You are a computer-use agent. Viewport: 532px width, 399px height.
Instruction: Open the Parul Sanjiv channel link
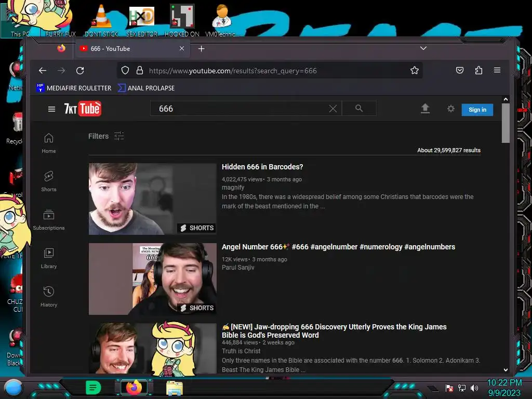point(238,268)
